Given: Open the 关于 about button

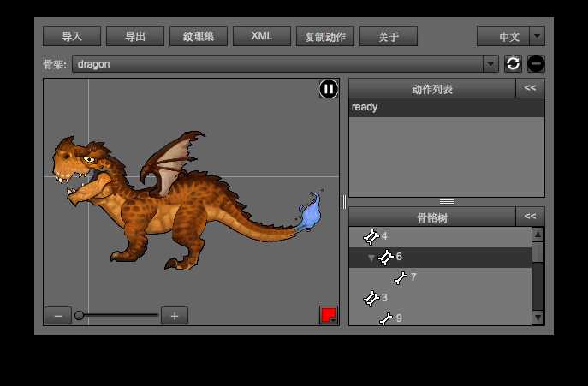Looking at the screenshot, I should [389, 37].
